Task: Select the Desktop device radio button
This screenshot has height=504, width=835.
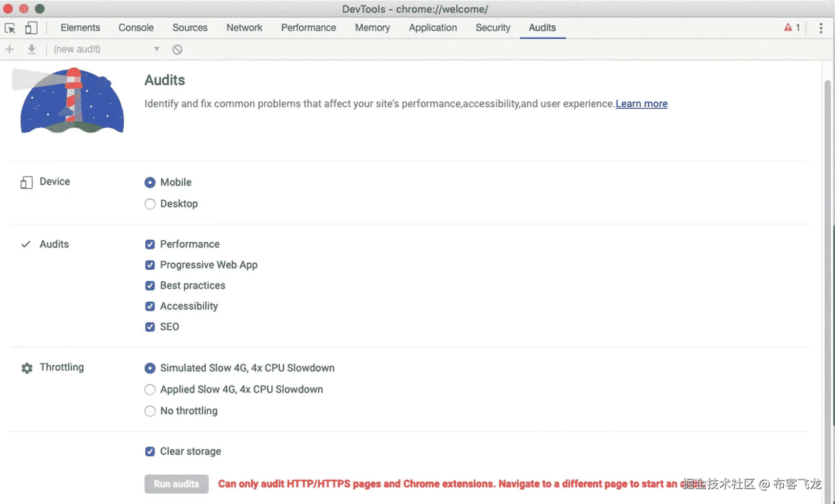Action: (x=150, y=204)
